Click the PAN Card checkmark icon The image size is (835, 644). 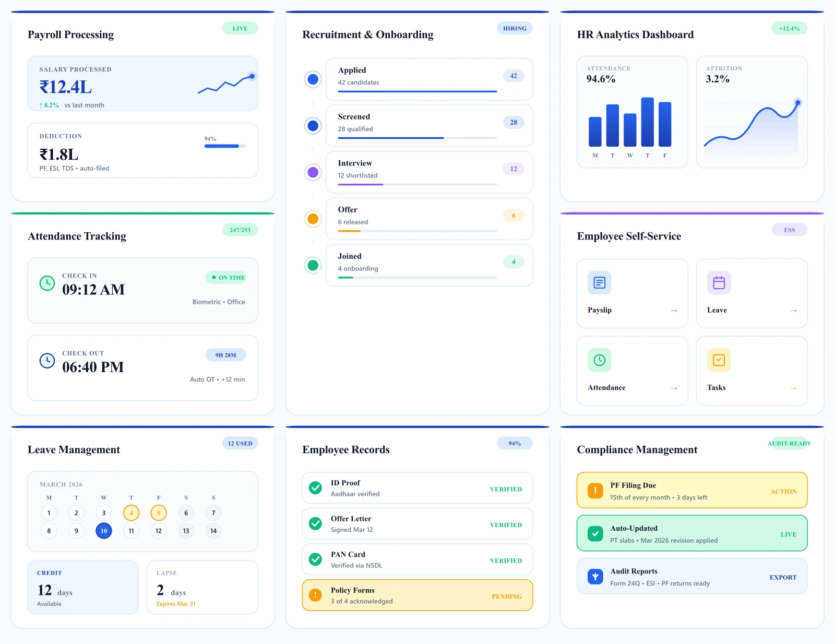point(315,559)
